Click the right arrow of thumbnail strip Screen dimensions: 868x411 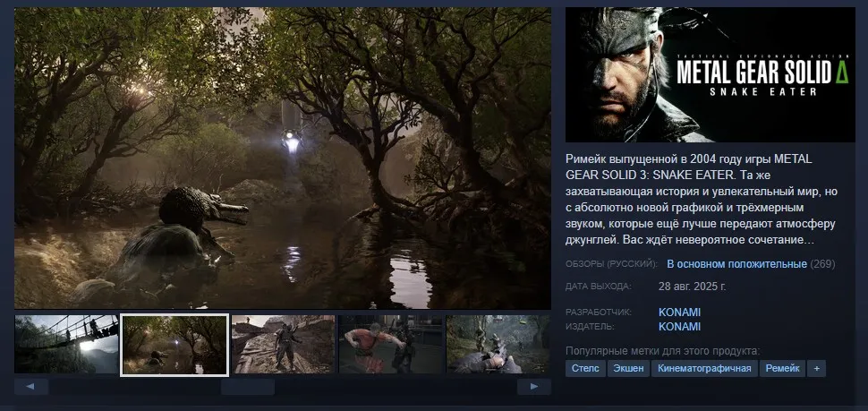click(533, 387)
